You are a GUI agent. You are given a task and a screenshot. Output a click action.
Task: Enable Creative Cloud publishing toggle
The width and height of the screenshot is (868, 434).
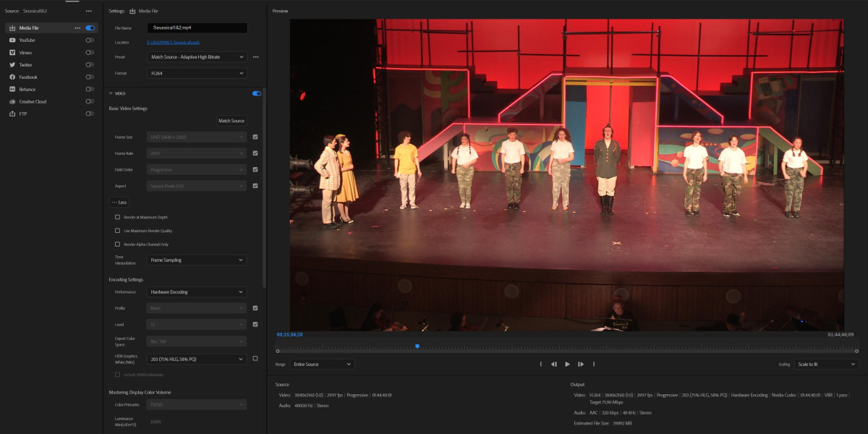[x=90, y=102]
